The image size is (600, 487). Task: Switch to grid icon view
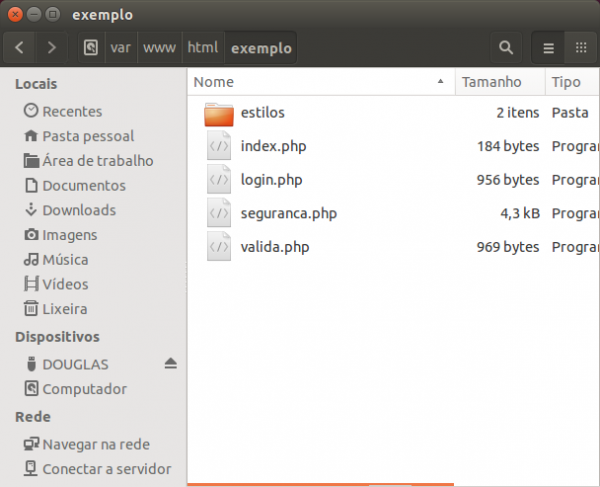580,47
